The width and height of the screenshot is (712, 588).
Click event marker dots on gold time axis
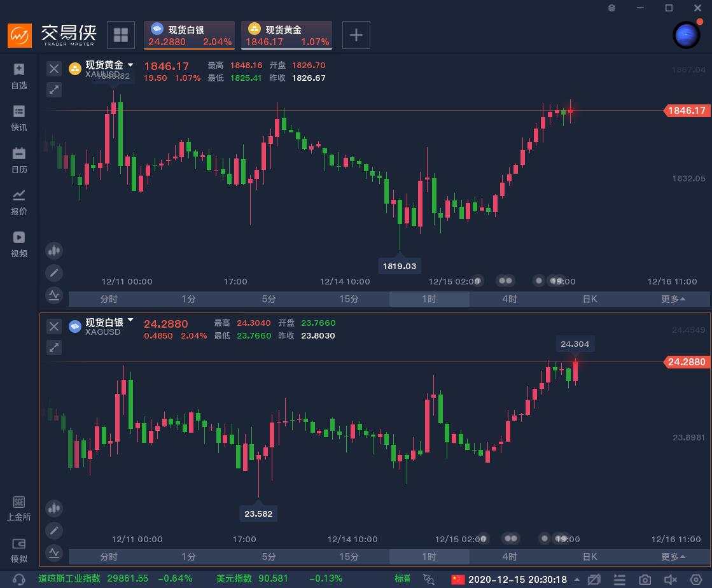[x=505, y=281]
